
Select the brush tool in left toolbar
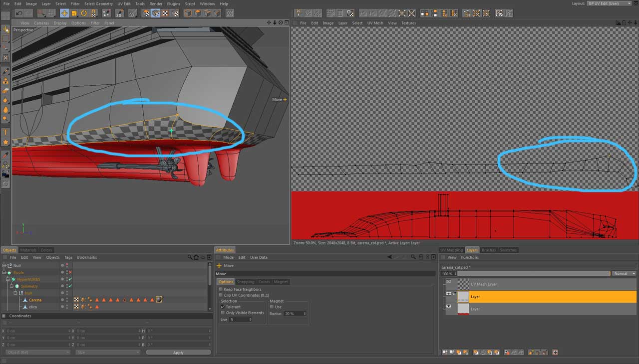coord(6,71)
